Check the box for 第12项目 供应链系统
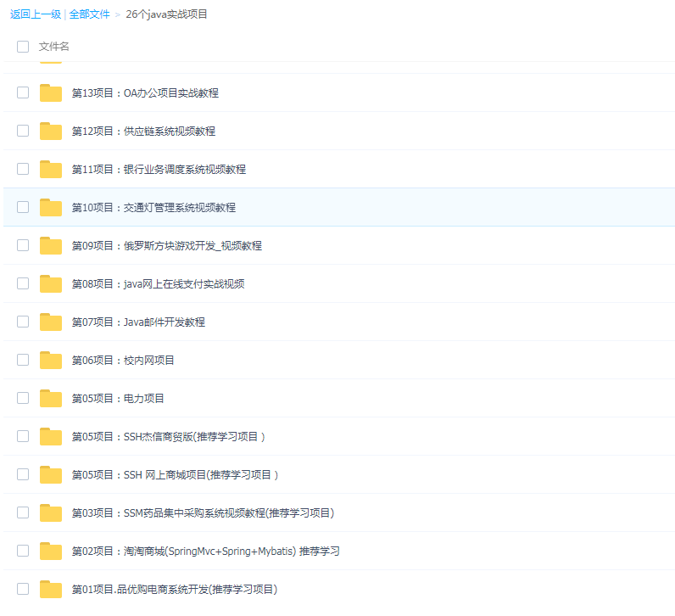The height and width of the screenshot is (616, 675). pyautogui.click(x=23, y=131)
